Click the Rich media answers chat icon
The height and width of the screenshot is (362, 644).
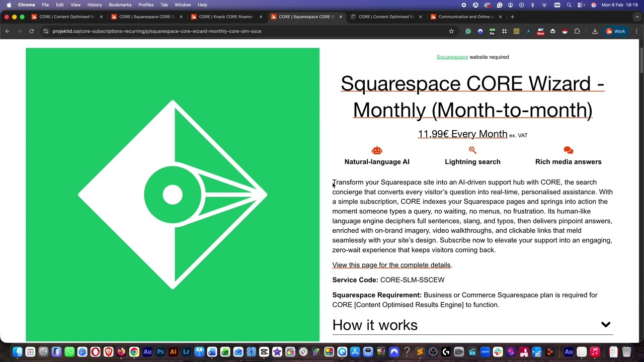pos(569,150)
